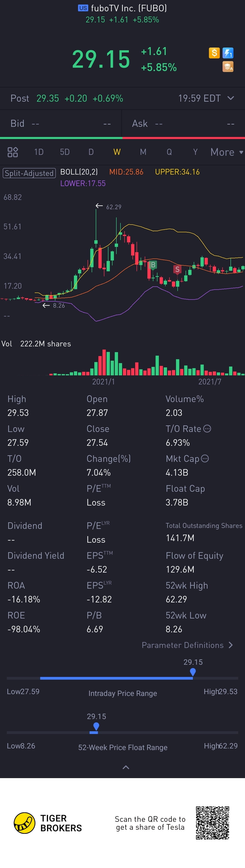This screenshot has height=868, width=245.
Task: Open Parameter Definitions chevron link
Action: [188, 645]
